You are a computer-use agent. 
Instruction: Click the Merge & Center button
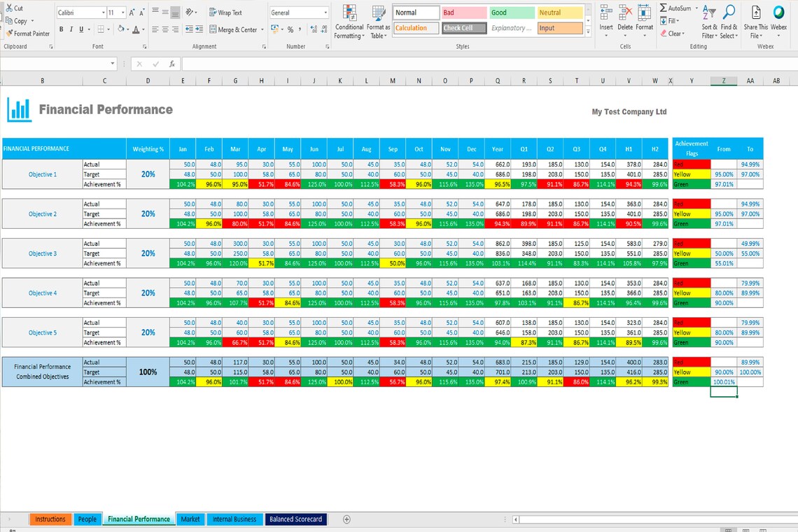tap(234, 29)
